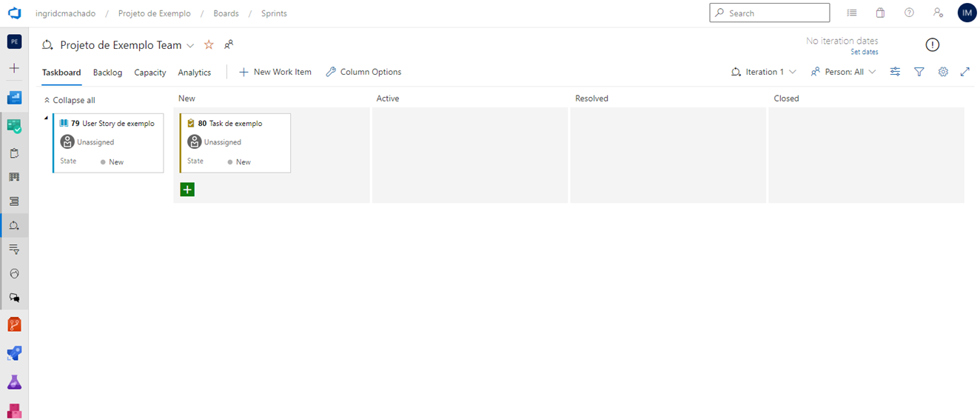Enter full screen mode
This screenshot has width=980, height=420.
(x=965, y=72)
